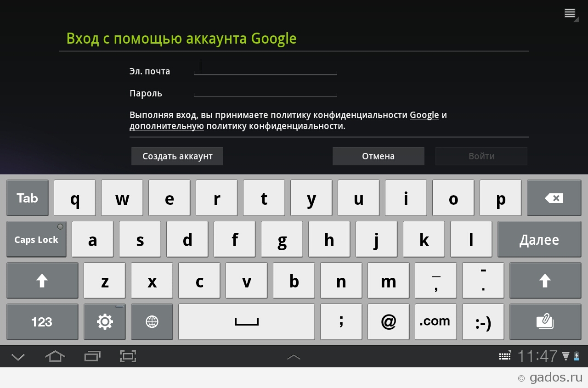Tap the @ key
Image resolution: width=588 pixels, height=388 pixels.
(x=389, y=322)
